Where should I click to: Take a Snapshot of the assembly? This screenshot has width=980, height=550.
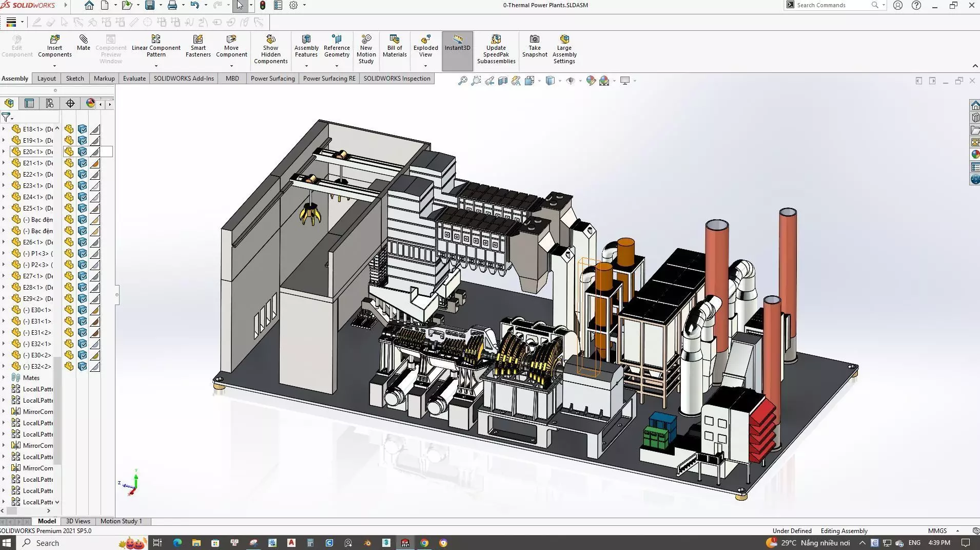point(535,46)
